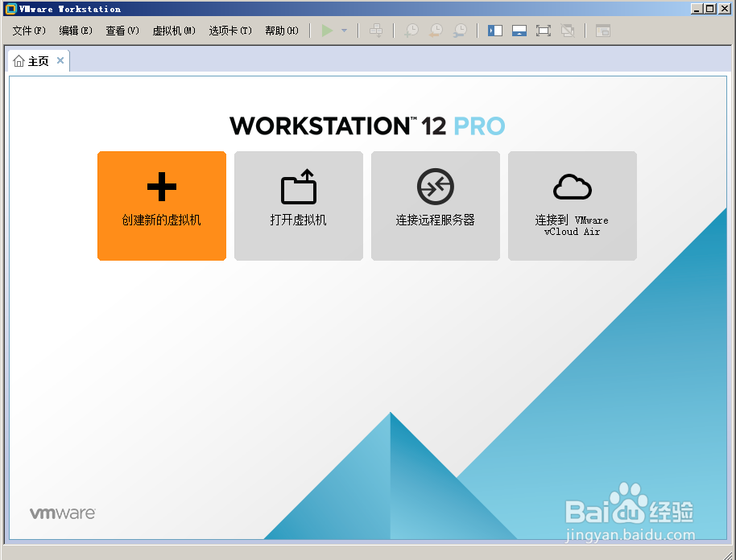Close the VMware Workstation window
The height and width of the screenshot is (560, 736).
(x=724, y=8)
